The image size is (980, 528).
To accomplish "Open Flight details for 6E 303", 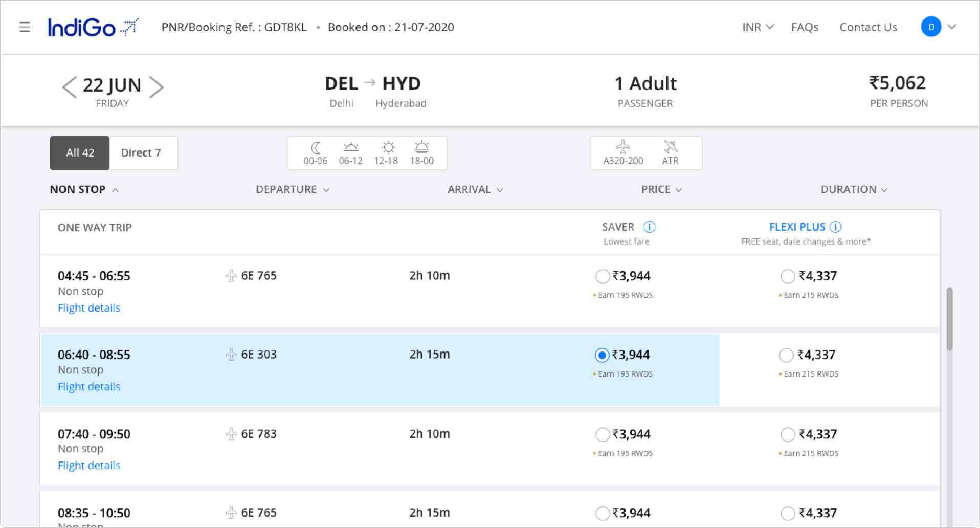I will [89, 387].
